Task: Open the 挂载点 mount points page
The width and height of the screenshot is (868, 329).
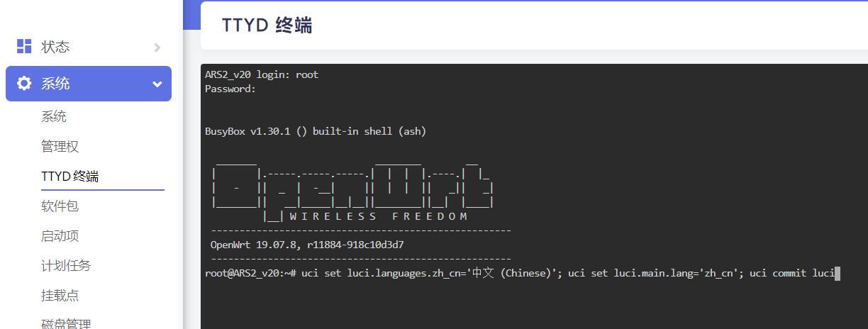Action: click(x=60, y=296)
